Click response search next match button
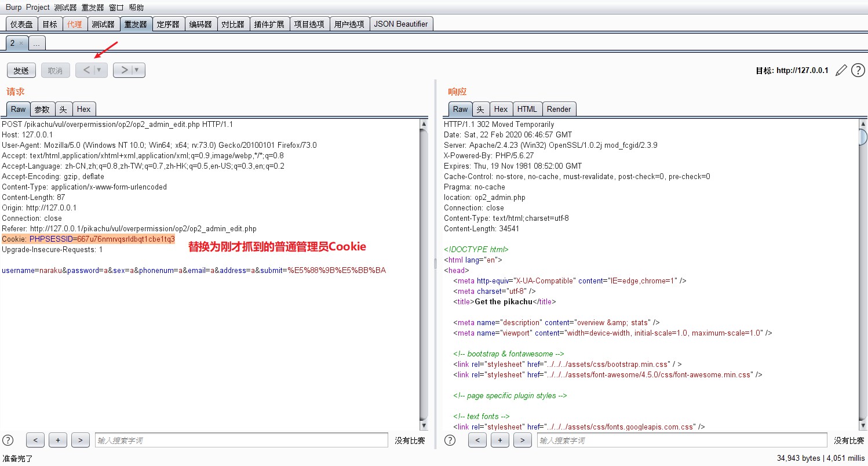Viewport: 868px width, 466px height. (523, 440)
